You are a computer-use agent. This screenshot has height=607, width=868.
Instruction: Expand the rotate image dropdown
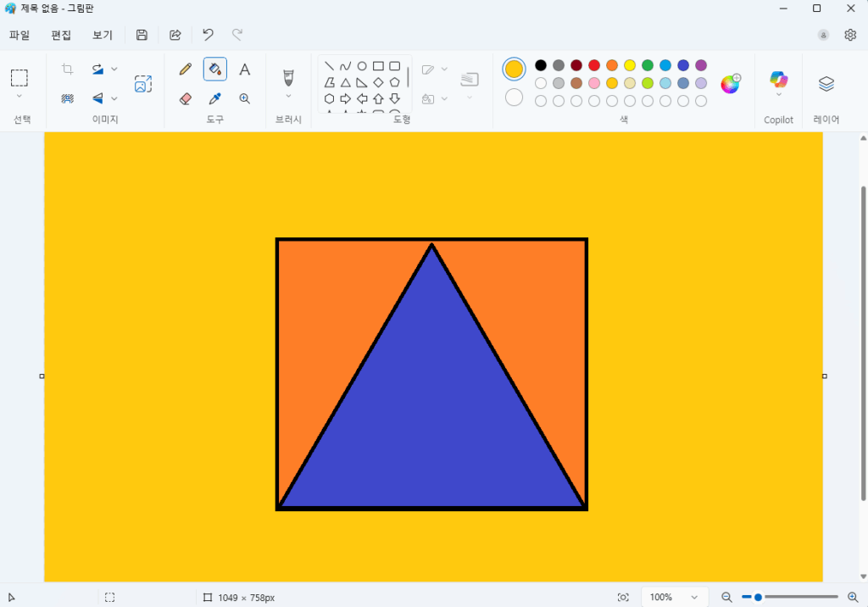pos(114,70)
